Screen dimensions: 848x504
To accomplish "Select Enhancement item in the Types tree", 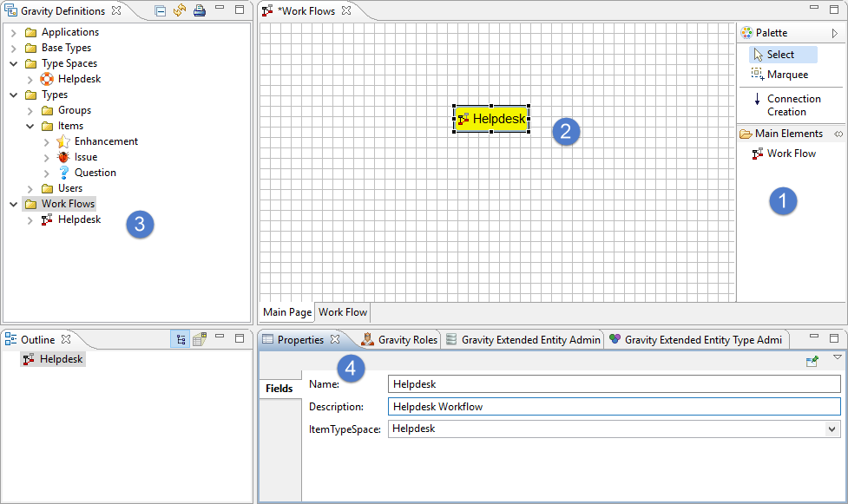I will click(x=106, y=141).
